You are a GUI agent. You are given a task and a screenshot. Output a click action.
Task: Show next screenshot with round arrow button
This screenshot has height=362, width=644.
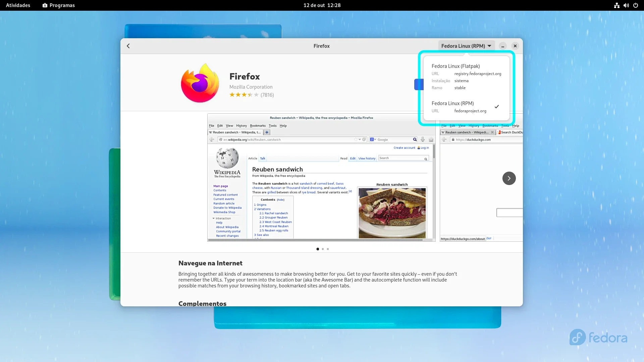(509, 178)
